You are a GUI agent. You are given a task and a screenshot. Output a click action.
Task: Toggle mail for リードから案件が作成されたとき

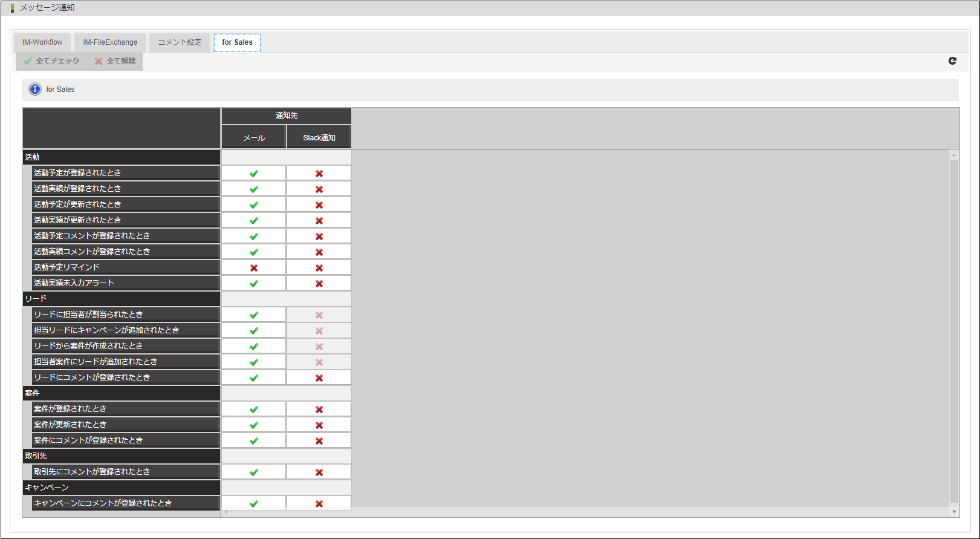[x=254, y=346]
